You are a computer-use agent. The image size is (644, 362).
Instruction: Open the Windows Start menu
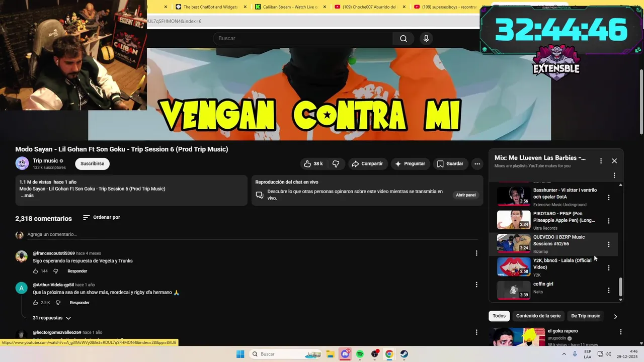point(240,354)
